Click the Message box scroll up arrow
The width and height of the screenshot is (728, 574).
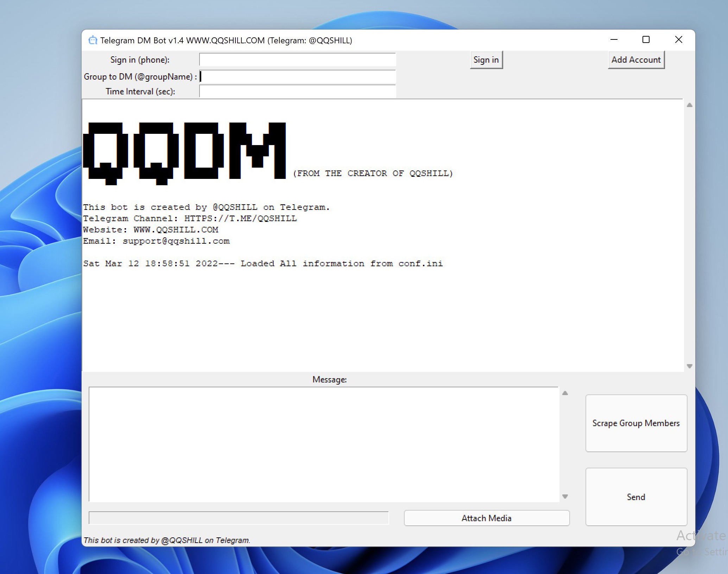pyautogui.click(x=565, y=393)
